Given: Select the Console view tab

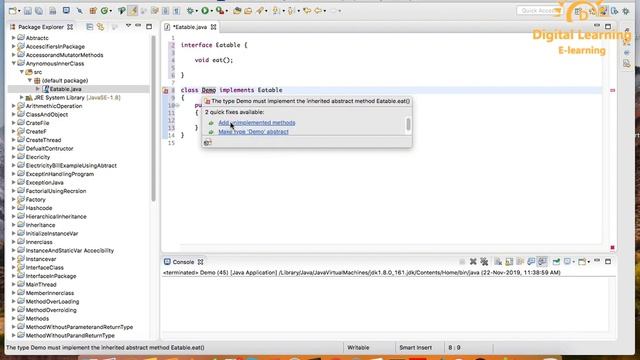Looking at the screenshot, I should [x=183, y=262].
